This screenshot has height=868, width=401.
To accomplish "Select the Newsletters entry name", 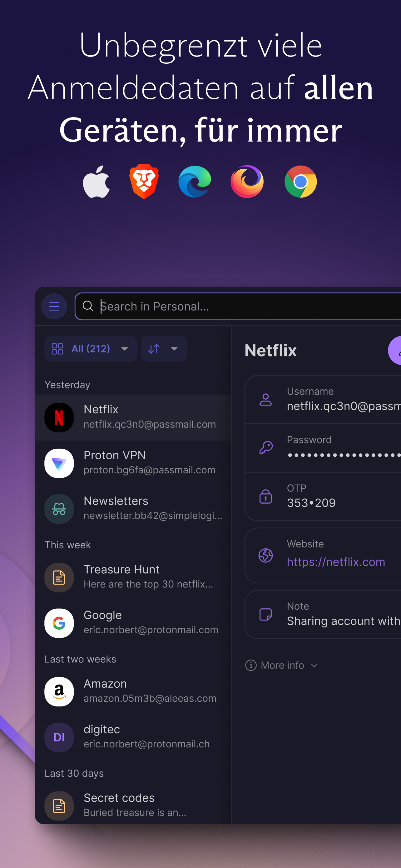I will (116, 501).
